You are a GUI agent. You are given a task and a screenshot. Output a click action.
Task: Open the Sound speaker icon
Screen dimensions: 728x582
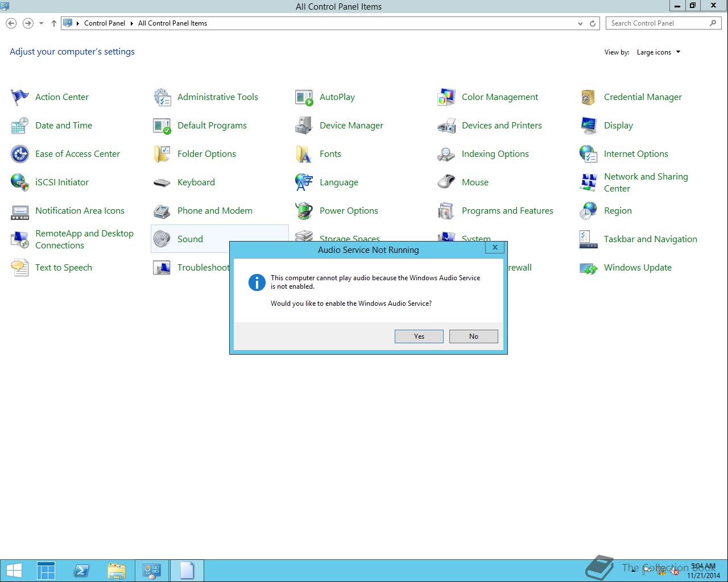(162, 239)
